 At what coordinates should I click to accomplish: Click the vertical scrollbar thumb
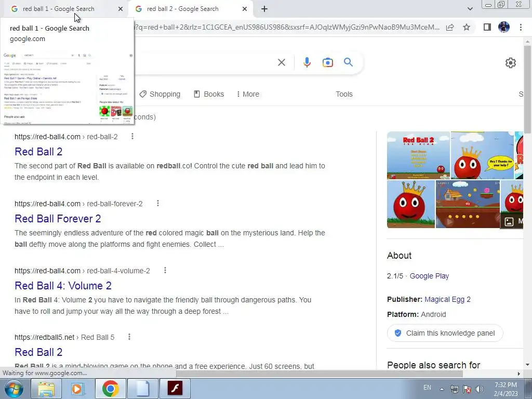527,89
